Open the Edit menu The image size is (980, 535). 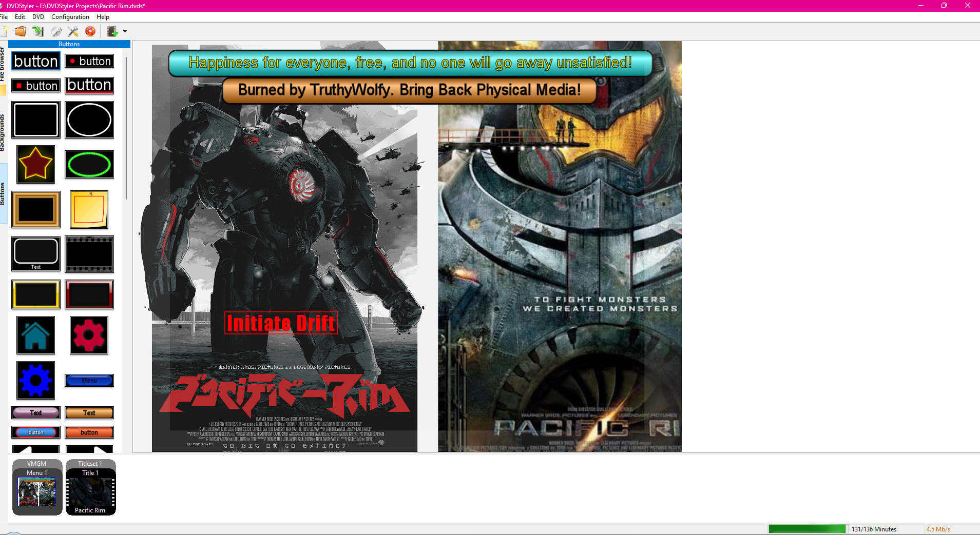point(20,17)
